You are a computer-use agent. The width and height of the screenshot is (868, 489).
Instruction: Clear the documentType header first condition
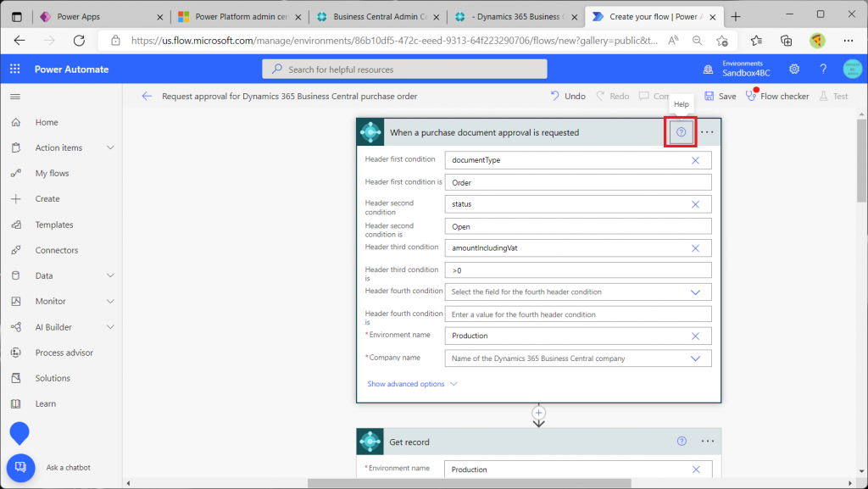coord(695,160)
